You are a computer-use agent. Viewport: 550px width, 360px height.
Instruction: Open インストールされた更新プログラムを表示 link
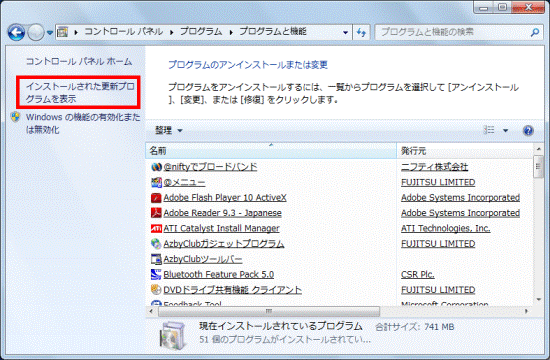click(80, 92)
